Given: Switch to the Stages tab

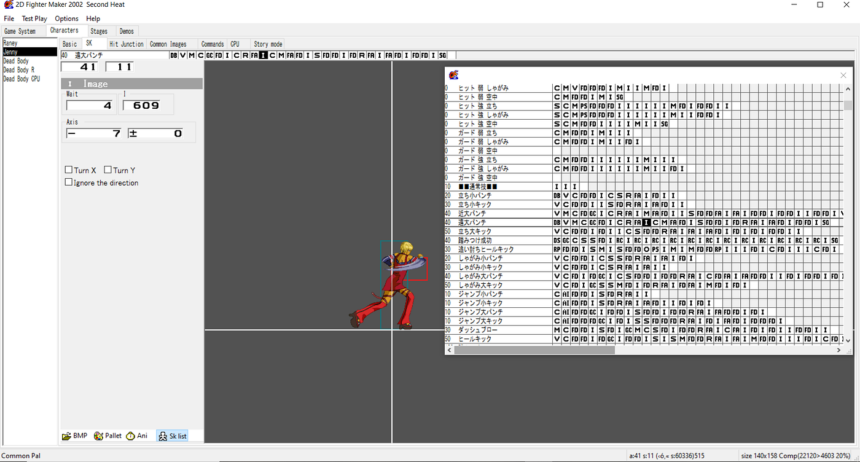Looking at the screenshot, I should (x=99, y=31).
